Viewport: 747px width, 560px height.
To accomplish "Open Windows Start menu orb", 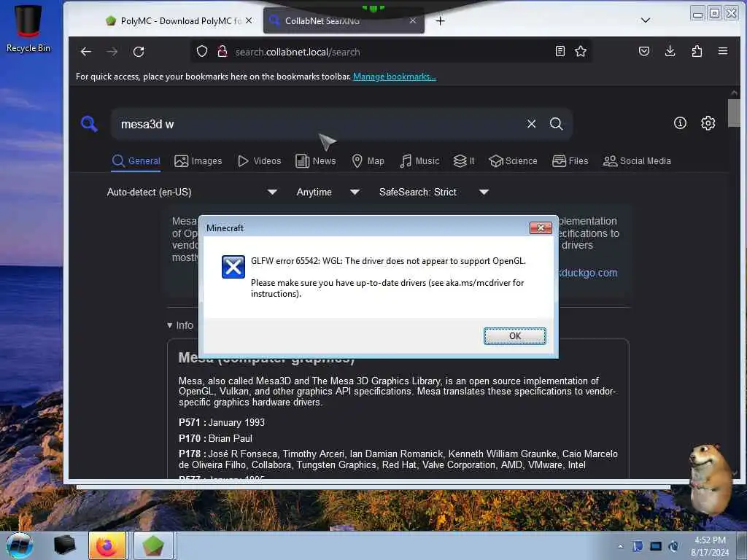I will point(20,546).
